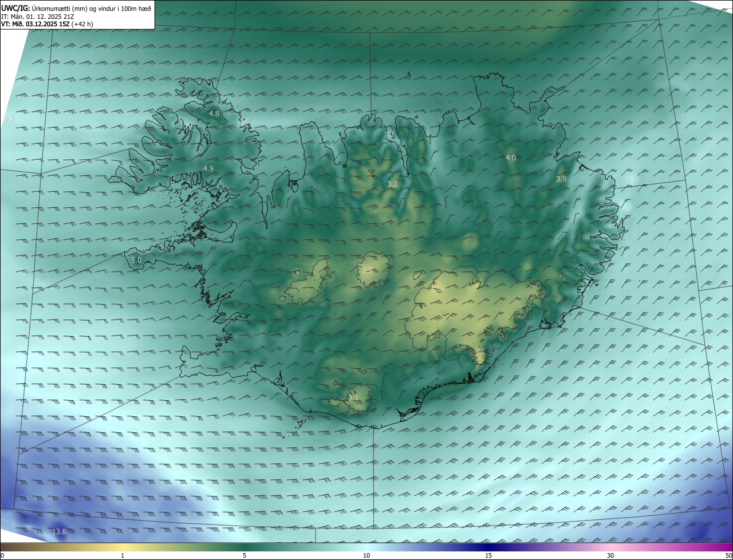Click the "4.0" value label on the map

510,157
